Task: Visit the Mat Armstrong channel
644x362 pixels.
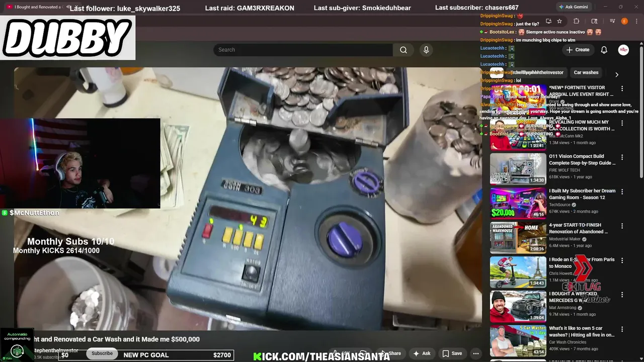Action: 563,308
